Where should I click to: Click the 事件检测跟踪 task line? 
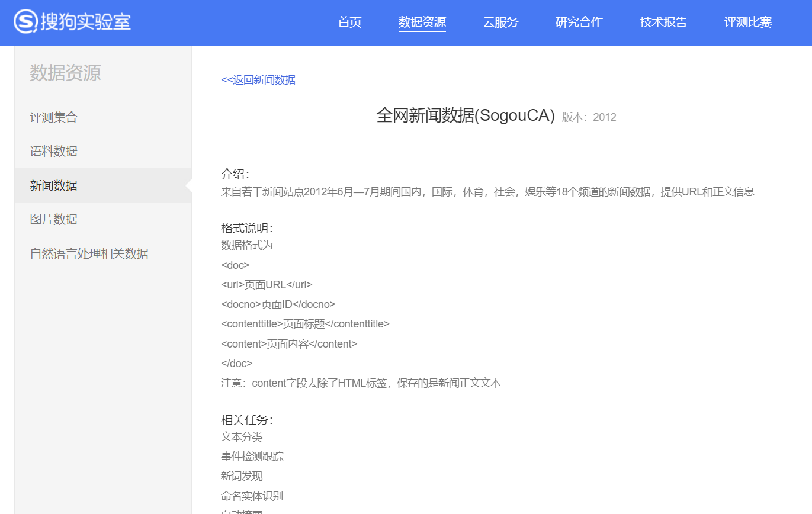(x=252, y=457)
